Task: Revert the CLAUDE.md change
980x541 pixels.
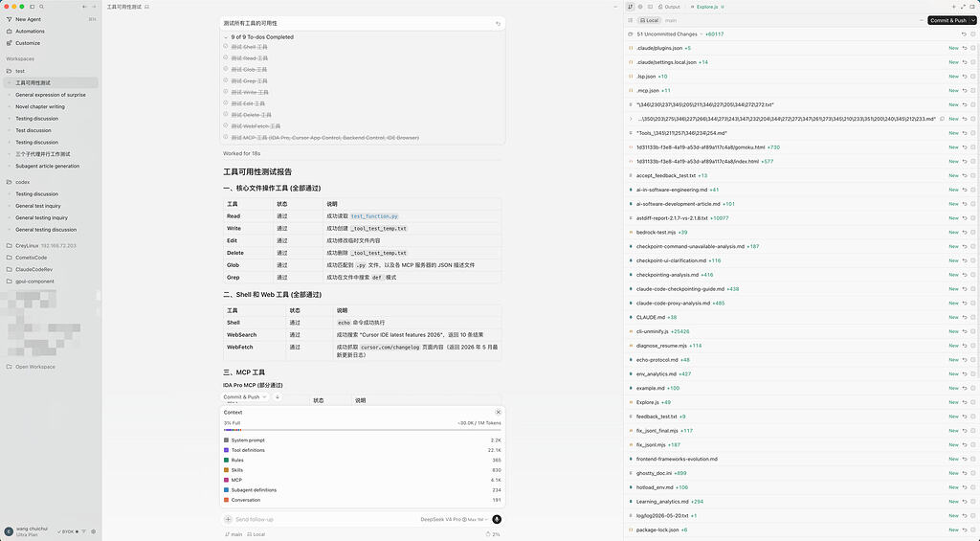Action: point(965,317)
